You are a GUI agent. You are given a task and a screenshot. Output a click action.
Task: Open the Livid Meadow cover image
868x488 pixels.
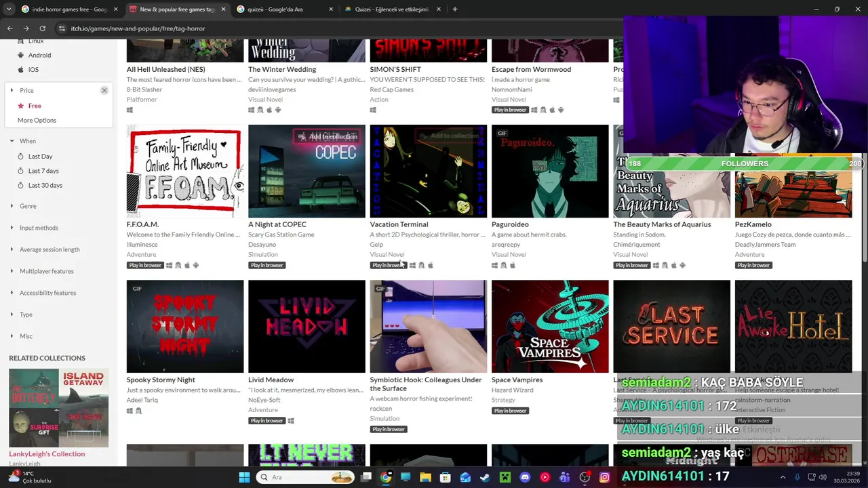tap(307, 326)
